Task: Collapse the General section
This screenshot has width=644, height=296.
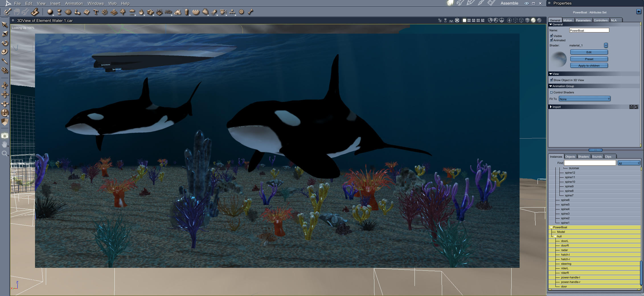Action: click(551, 24)
